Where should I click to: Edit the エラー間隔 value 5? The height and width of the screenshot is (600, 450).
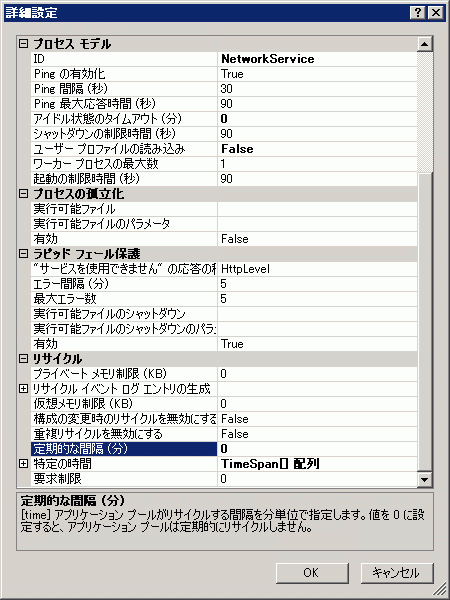318,284
